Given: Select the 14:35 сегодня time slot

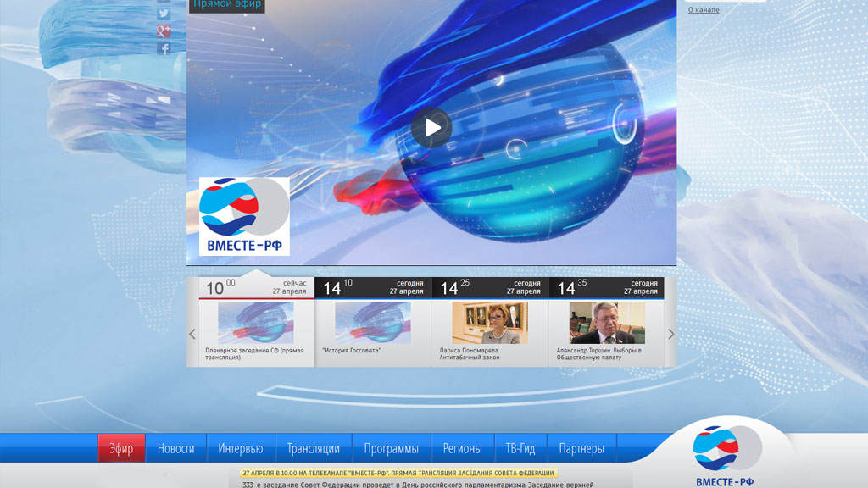Looking at the screenshot, I should click(x=607, y=288).
